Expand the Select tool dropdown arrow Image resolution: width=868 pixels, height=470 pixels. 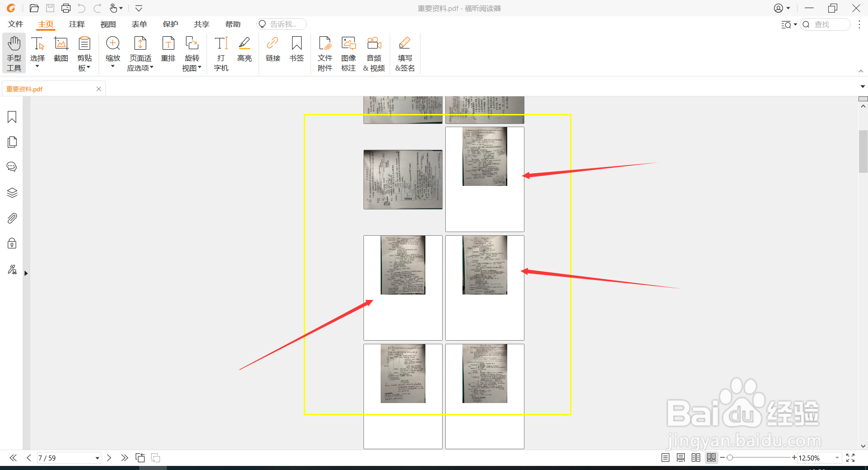tap(38, 66)
